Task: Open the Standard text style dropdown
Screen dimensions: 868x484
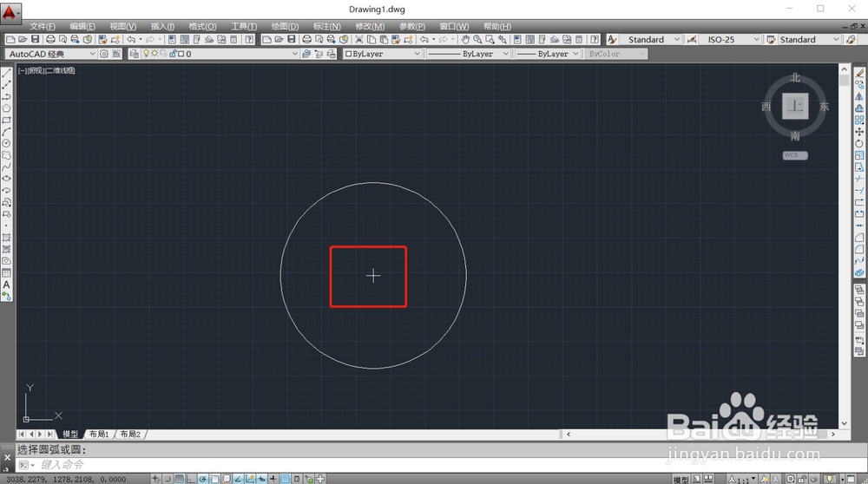Action: (x=676, y=39)
